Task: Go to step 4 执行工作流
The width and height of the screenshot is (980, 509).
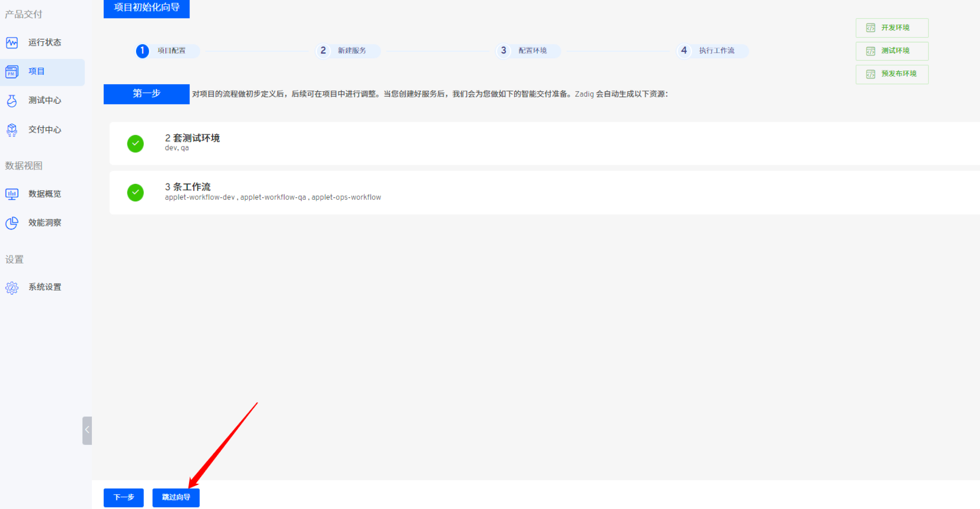Action: [712, 51]
